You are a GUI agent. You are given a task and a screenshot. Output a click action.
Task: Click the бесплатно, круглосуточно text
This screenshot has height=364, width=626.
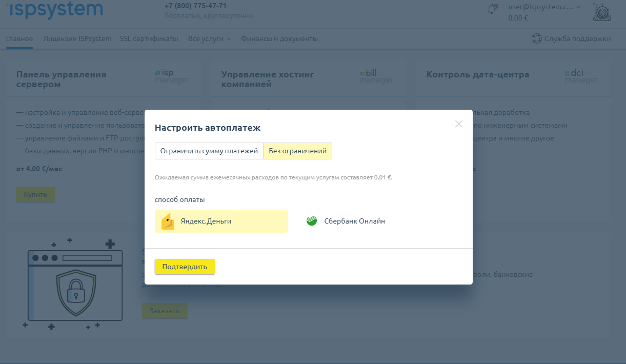[209, 16]
